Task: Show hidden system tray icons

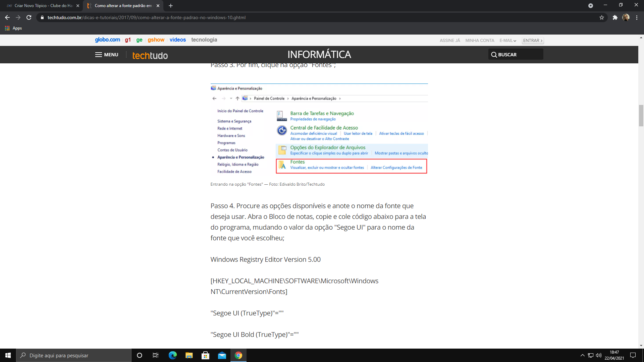Action: click(x=582, y=355)
